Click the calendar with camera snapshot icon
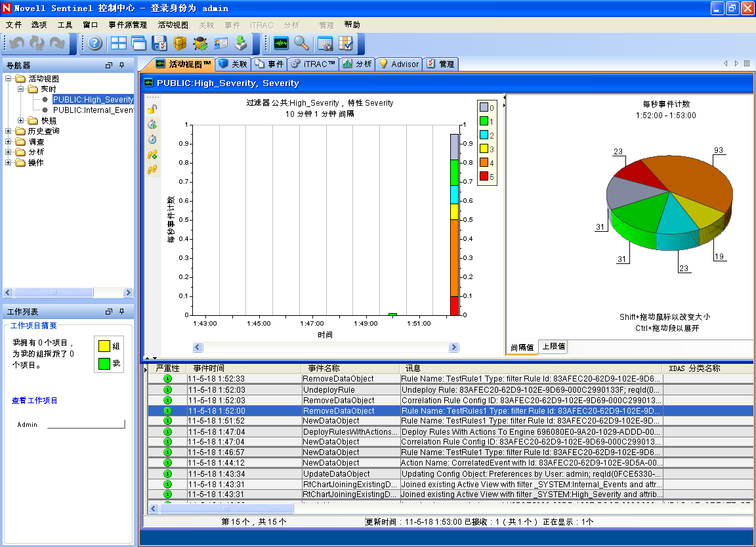Screen dimensions: 756x547 (325, 43)
